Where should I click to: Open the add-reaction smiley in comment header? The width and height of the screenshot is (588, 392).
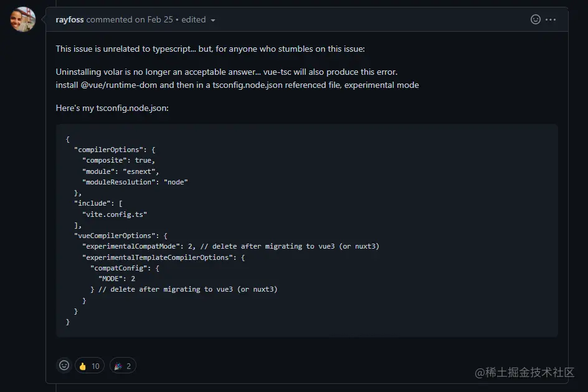(535, 19)
